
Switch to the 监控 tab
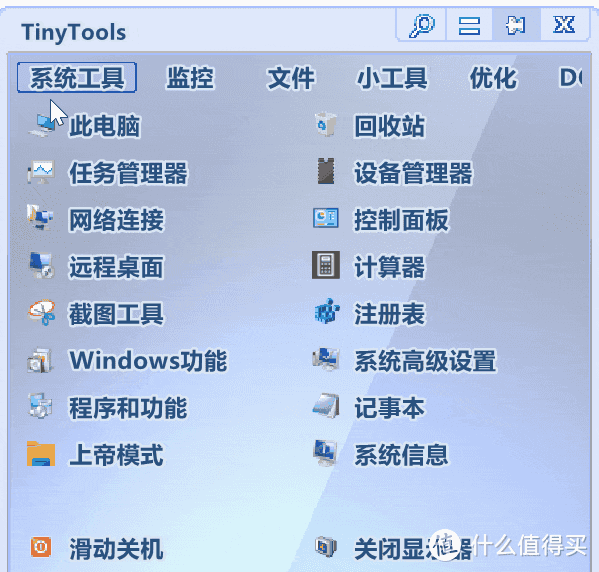tap(190, 78)
